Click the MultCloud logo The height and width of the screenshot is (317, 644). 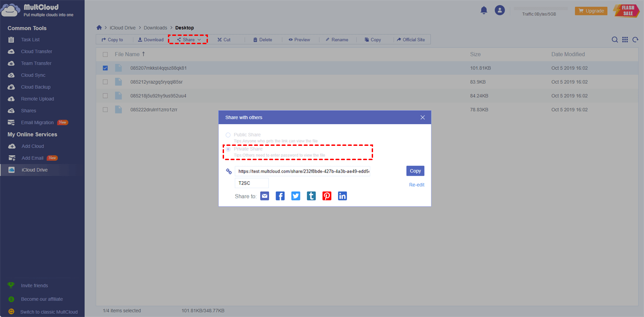38,11
